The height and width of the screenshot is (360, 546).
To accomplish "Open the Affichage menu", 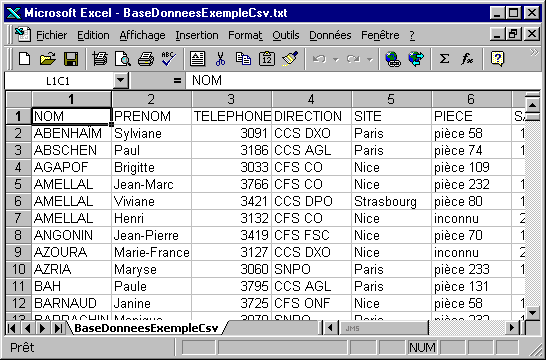I will (142, 35).
